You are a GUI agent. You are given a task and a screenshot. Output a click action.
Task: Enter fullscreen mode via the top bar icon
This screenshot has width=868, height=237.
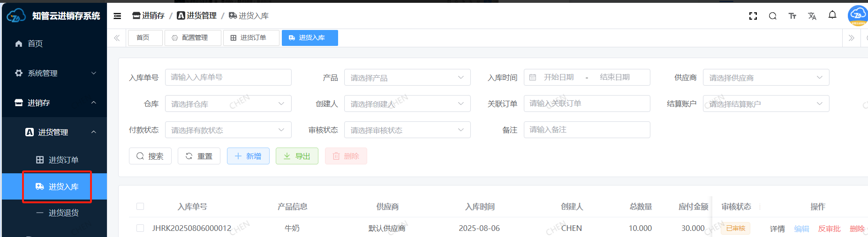[x=753, y=16]
